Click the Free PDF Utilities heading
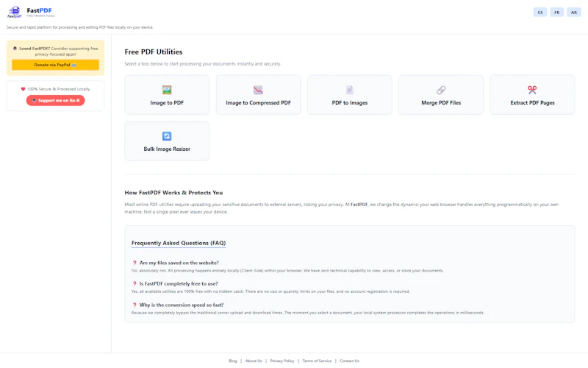 (154, 52)
